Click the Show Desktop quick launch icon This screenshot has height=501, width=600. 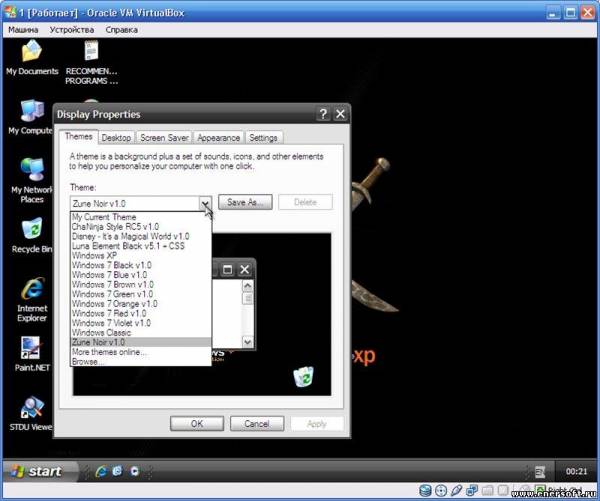coord(117,471)
